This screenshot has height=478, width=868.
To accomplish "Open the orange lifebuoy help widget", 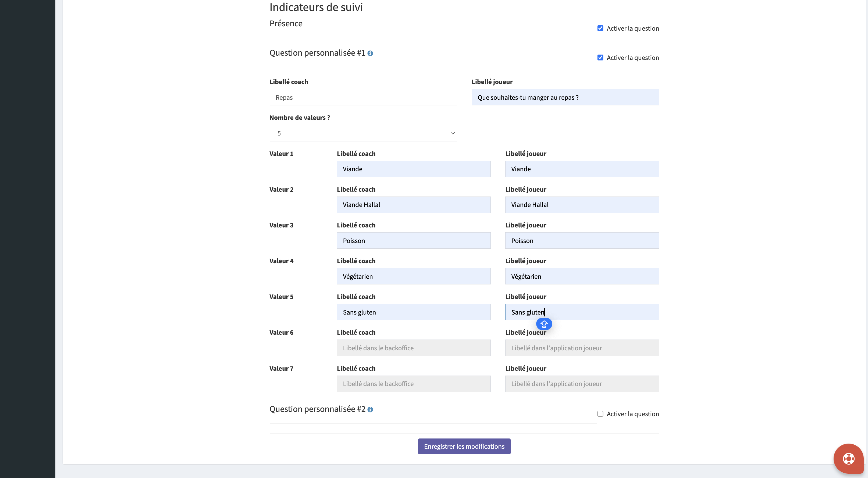I will click(848, 458).
